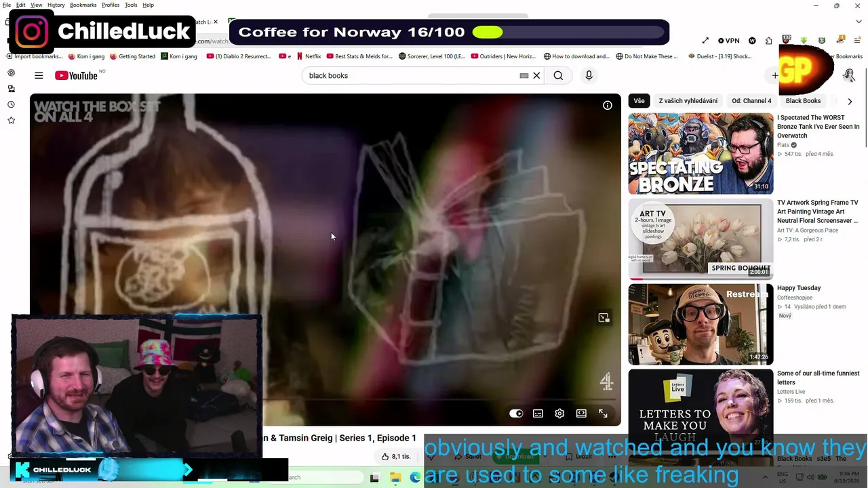Open the Import bookmarks bookmark
Viewport: 868px width, 488px height.
click(x=34, y=56)
